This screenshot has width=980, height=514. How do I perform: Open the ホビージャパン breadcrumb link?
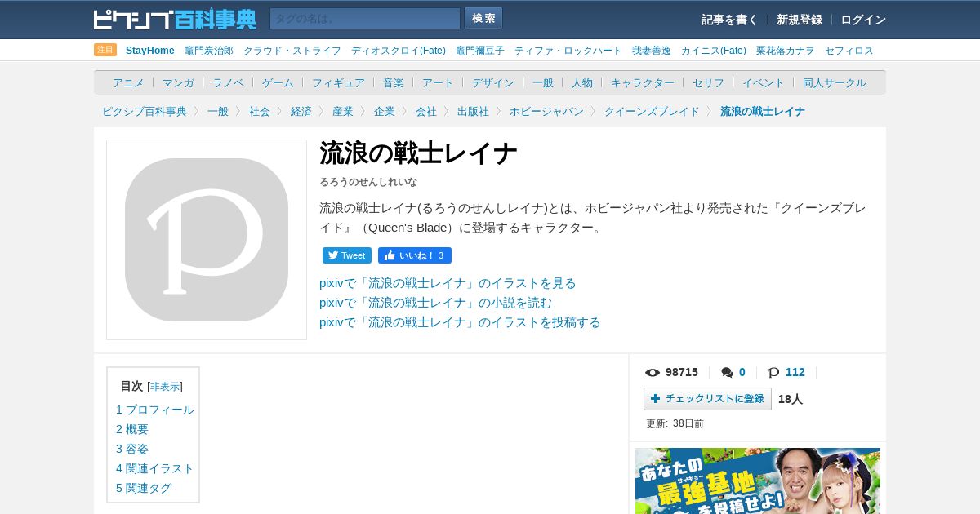click(546, 112)
